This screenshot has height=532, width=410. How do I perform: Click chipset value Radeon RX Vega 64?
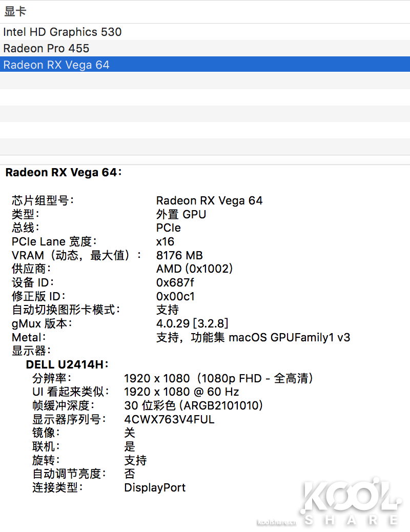[209, 200]
